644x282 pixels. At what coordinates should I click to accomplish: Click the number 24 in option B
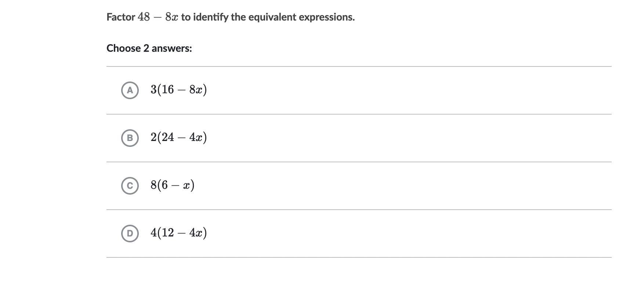[x=167, y=137]
